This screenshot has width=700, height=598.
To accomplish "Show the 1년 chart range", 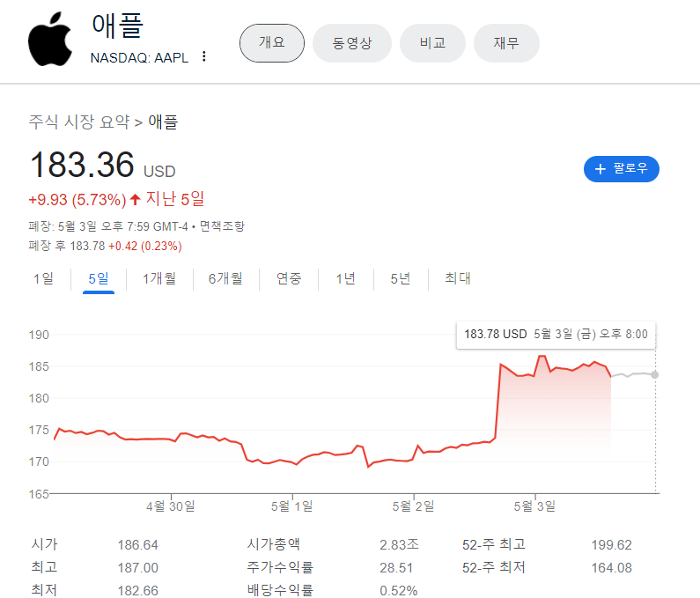I will pyautogui.click(x=345, y=278).
